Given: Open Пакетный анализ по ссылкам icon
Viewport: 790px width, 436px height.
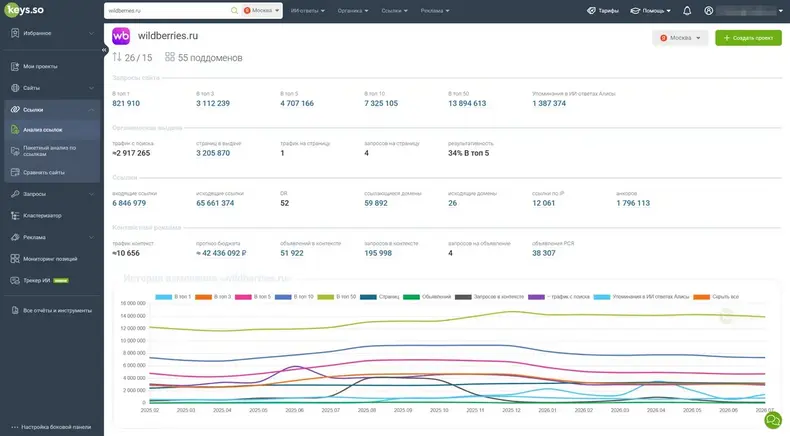Looking at the screenshot, I should pos(15,151).
